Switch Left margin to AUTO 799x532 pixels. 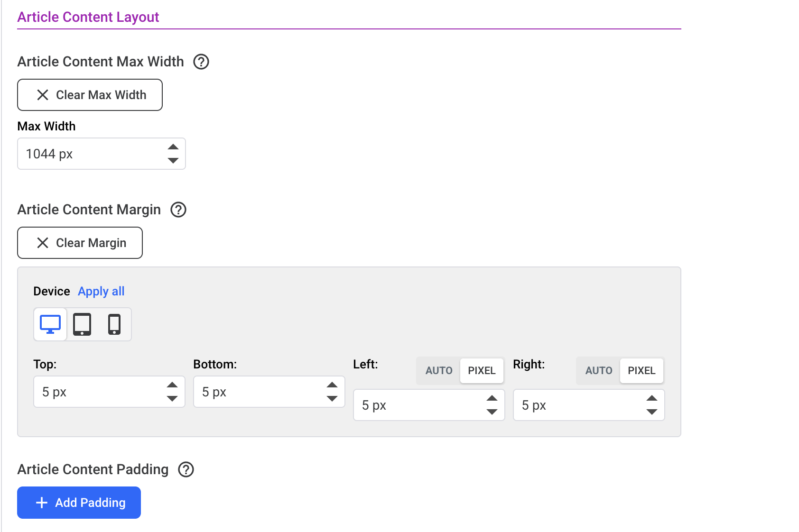point(439,371)
